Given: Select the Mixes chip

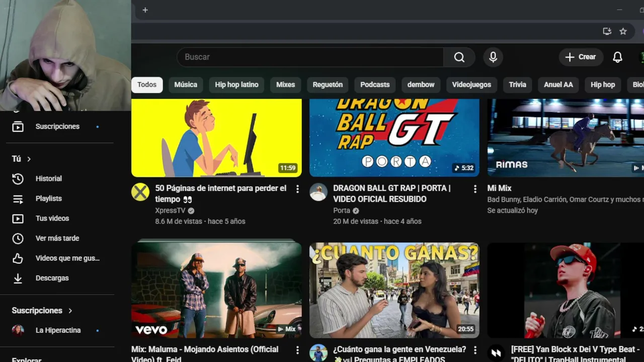Looking at the screenshot, I should (x=285, y=84).
